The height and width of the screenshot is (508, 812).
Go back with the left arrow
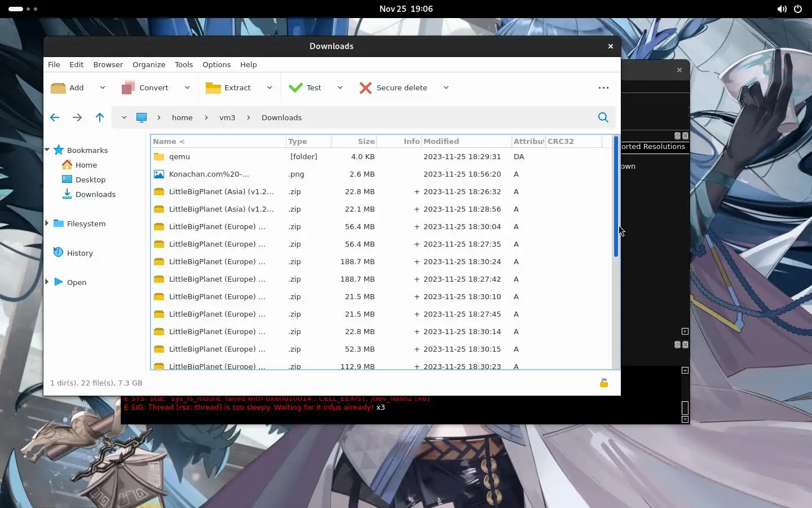click(55, 117)
